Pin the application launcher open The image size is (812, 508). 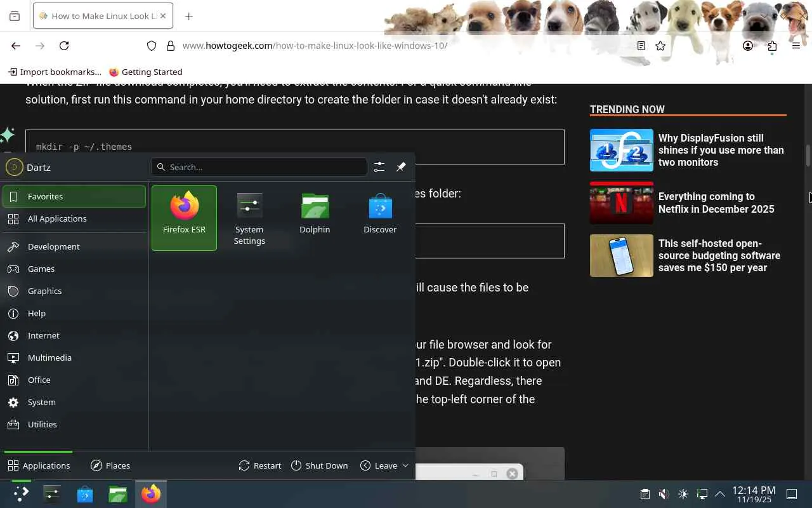[401, 167]
